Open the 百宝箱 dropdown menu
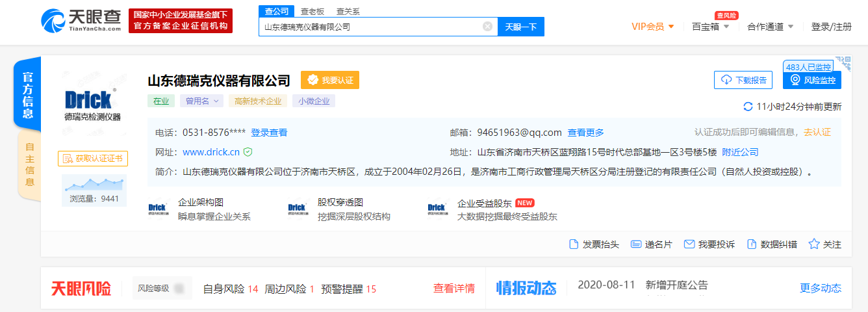 [710, 27]
